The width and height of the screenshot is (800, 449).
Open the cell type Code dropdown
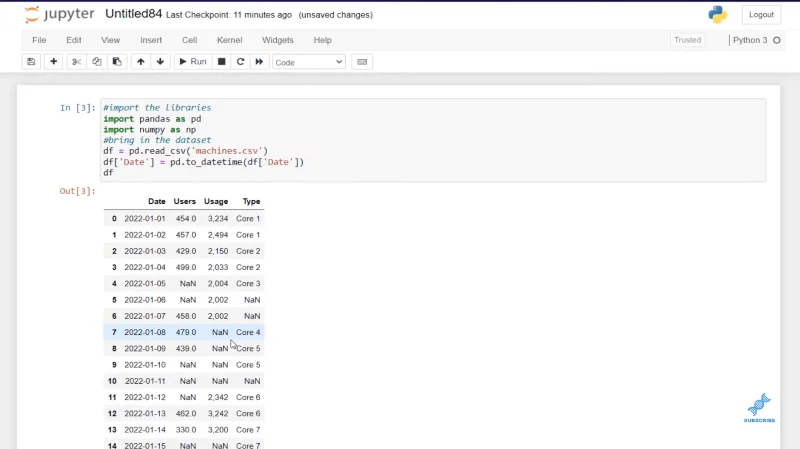309,62
